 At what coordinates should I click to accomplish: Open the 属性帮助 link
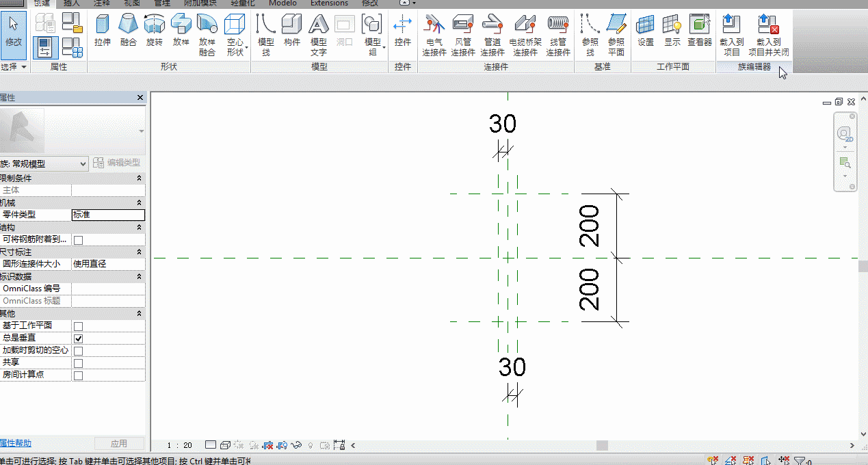(16, 443)
